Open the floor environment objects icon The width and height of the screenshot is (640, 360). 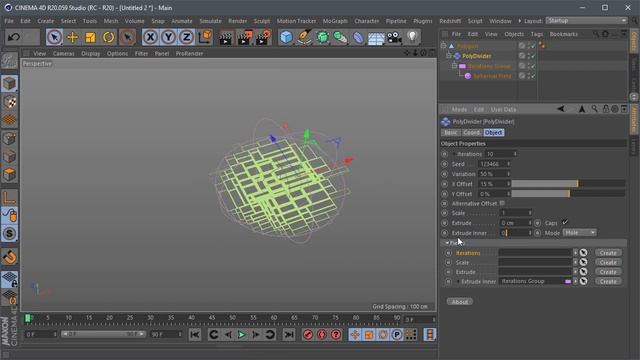[x=376, y=38]
